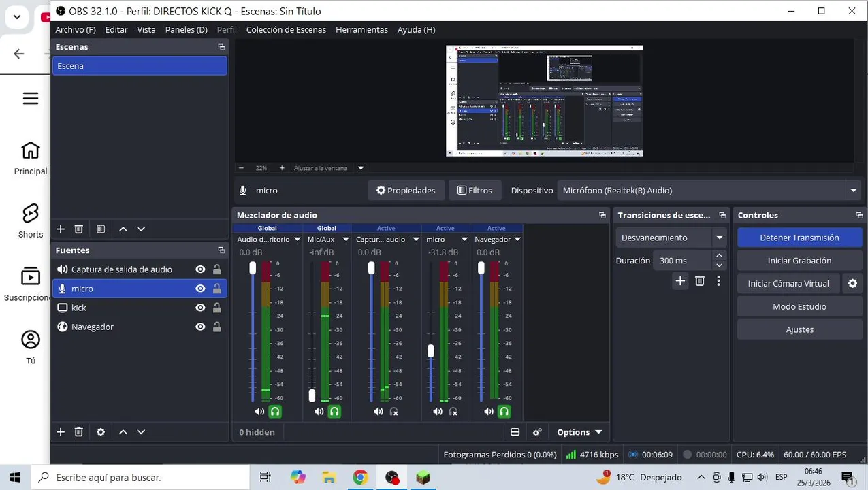Open the scene filters icon in the Escenas toolbar

point(101,229)
